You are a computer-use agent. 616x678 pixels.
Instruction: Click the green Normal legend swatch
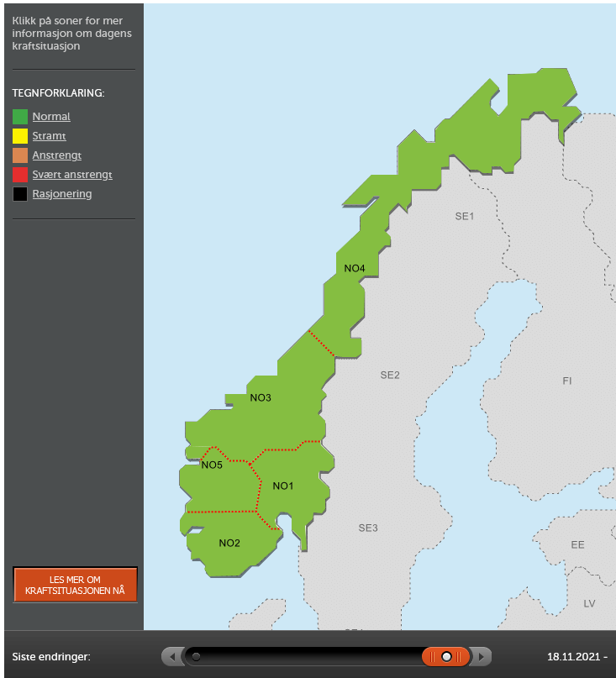[20, 117]
